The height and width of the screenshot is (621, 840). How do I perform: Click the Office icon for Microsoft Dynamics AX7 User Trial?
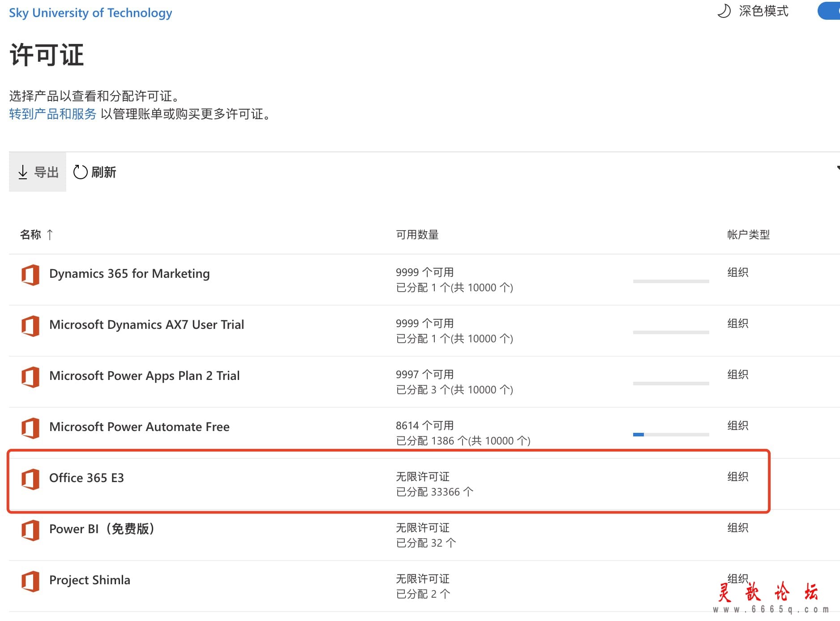point(30,326)
